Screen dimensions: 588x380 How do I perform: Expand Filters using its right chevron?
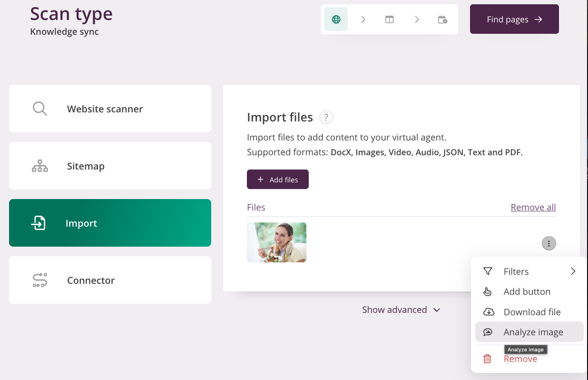tap(573, 271)
